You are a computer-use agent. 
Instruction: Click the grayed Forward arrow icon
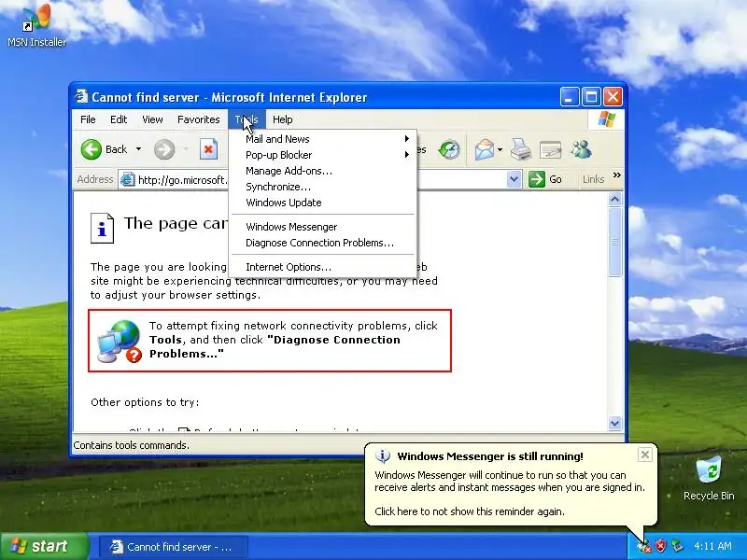(x=164, y=149)
